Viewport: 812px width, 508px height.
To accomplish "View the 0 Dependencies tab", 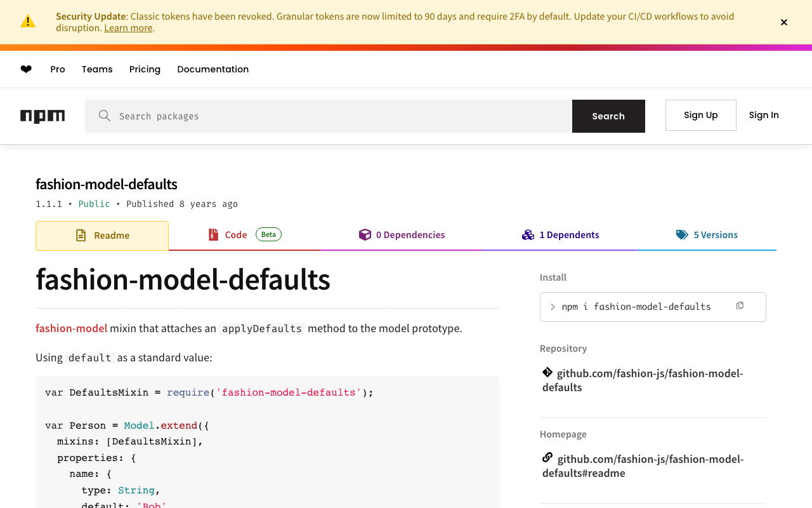I will tap(402, 235).
